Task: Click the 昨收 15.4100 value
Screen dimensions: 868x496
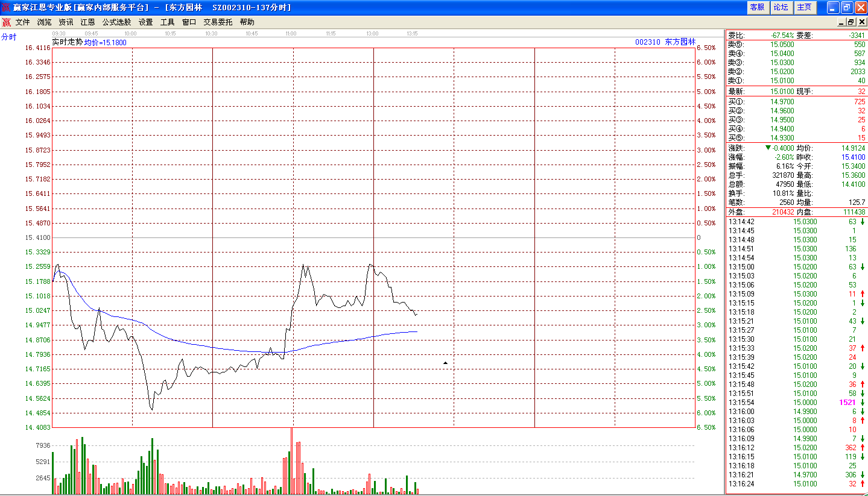Action: pos(853,157)
